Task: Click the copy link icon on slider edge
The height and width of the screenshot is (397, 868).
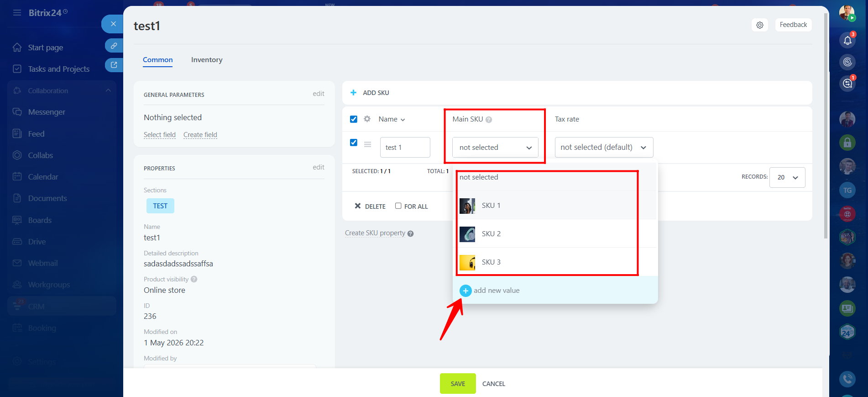Action: 114,45
